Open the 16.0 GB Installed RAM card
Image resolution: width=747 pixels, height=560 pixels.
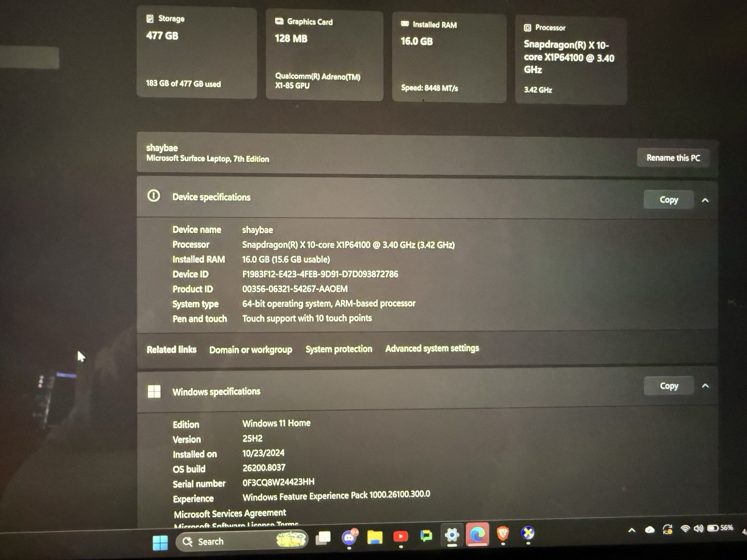point(449,58)
